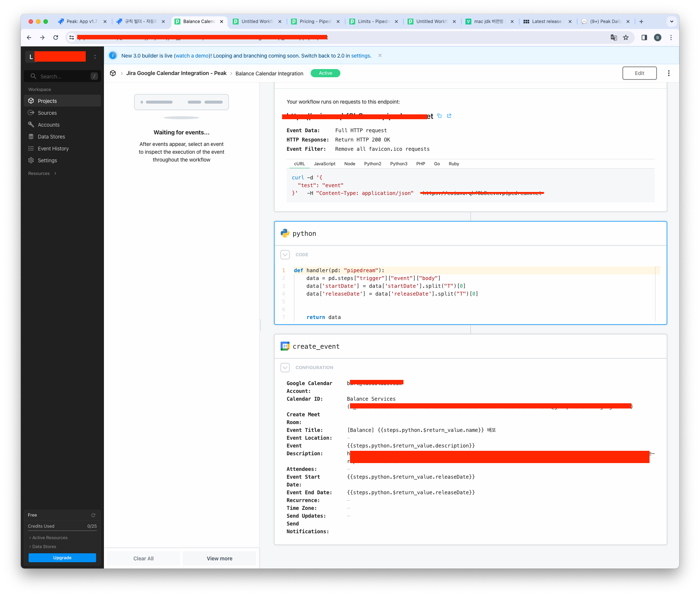This screenshot has width=700, height=596.
Task: Click the project cube icon in breadcrumb
Action: tap(113, 73)
